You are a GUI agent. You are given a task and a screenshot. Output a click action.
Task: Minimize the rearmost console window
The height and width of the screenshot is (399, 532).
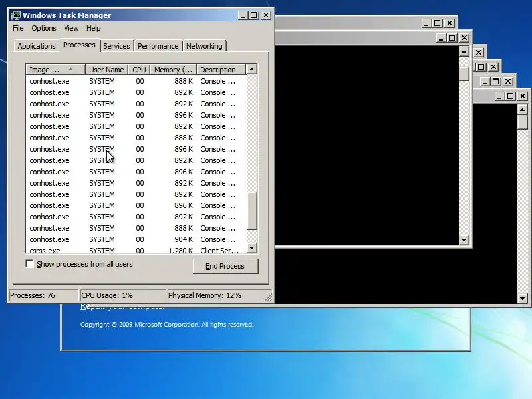tap(426, 23)
